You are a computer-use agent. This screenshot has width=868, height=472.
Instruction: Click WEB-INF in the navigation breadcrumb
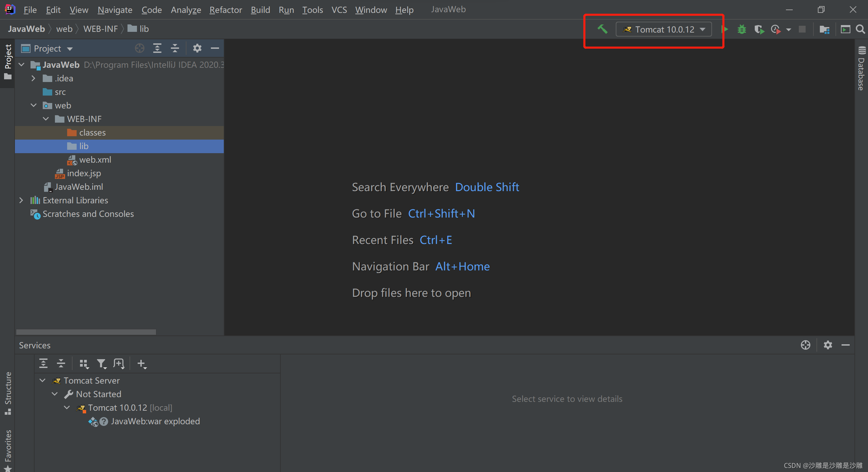tap(100, 29)
